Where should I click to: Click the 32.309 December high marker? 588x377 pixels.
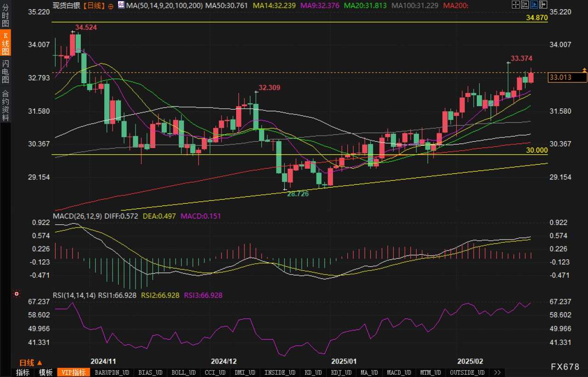point(269,87)
